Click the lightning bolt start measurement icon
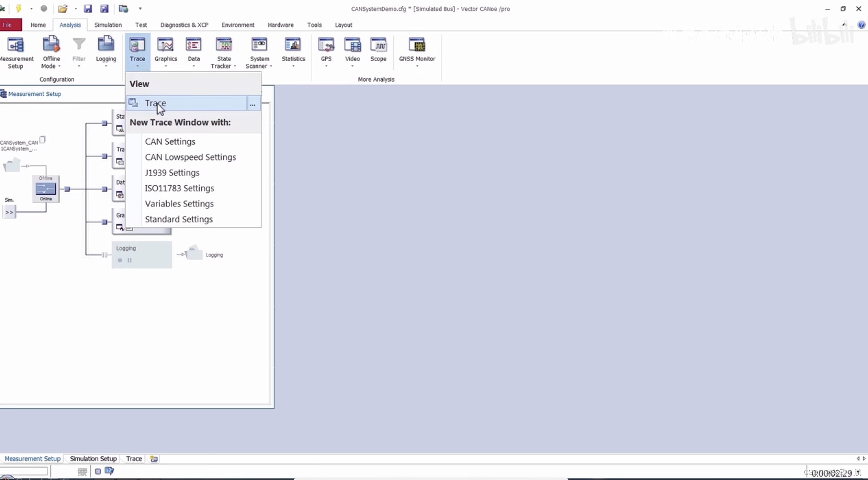The image size is (868, 480). pyautogui.click(x=19, y=8)
